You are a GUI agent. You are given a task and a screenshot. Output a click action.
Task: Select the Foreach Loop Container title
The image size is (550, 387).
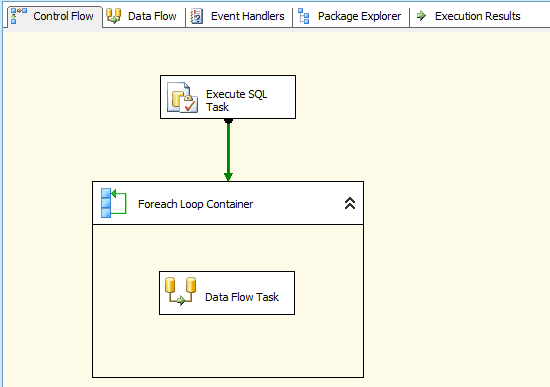[x=195, y=204]
